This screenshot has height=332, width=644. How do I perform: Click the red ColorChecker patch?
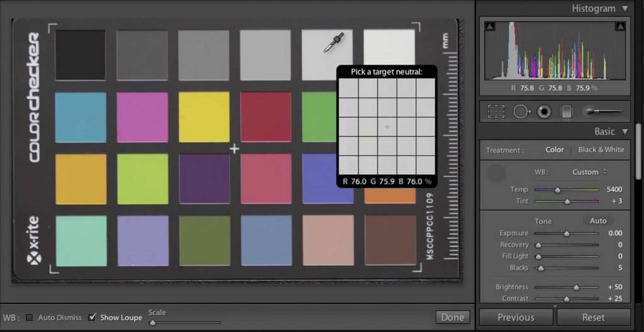[x=266, y=117]
